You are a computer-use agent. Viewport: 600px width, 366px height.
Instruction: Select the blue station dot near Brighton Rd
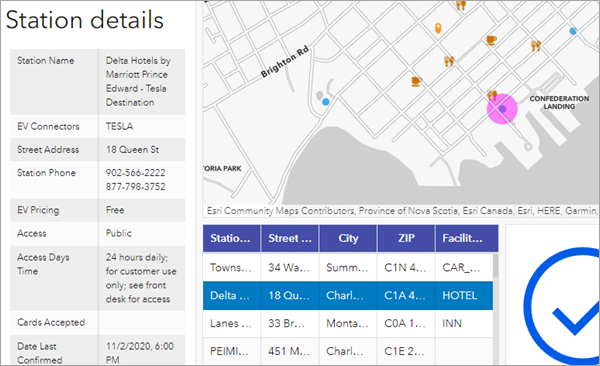tap(326, 102)
